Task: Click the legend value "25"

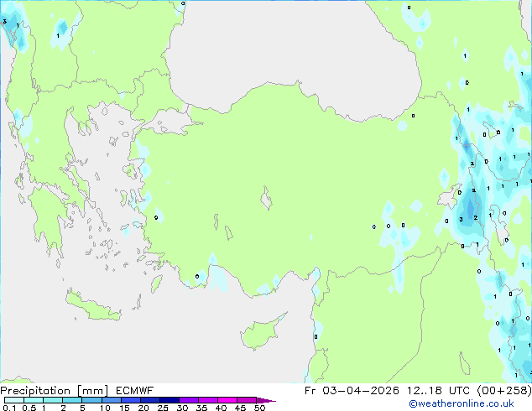Action: (x=163, y=408)
